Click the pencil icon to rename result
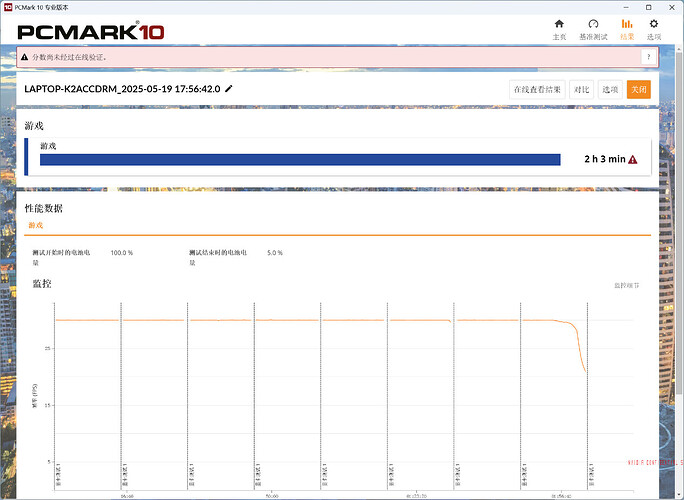Image resolution: width=684 pixels, height=500 pixels. (229, 89)
